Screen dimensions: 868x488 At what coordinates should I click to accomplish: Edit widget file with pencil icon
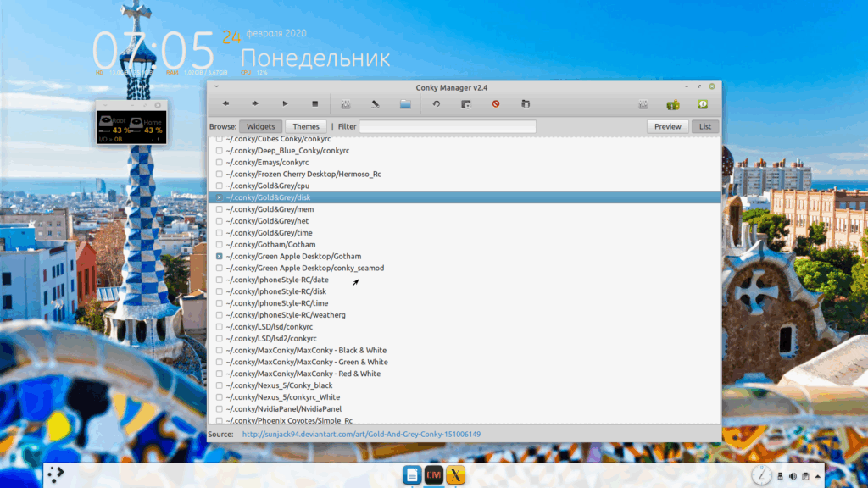coord(376,104)
